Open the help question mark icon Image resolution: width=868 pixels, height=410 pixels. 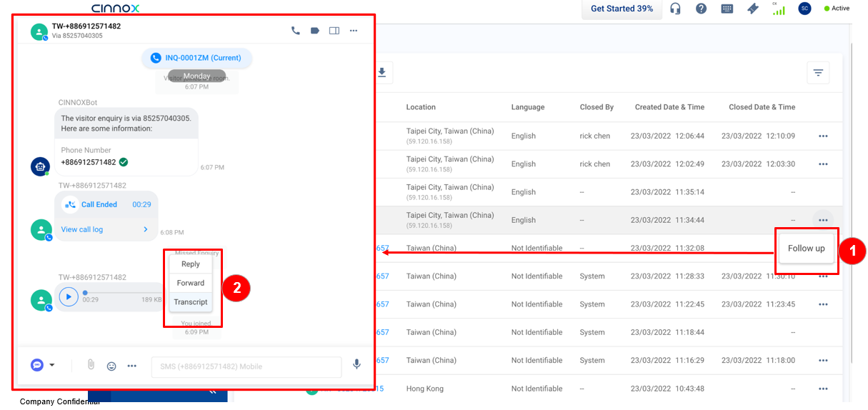coord(701,9)
